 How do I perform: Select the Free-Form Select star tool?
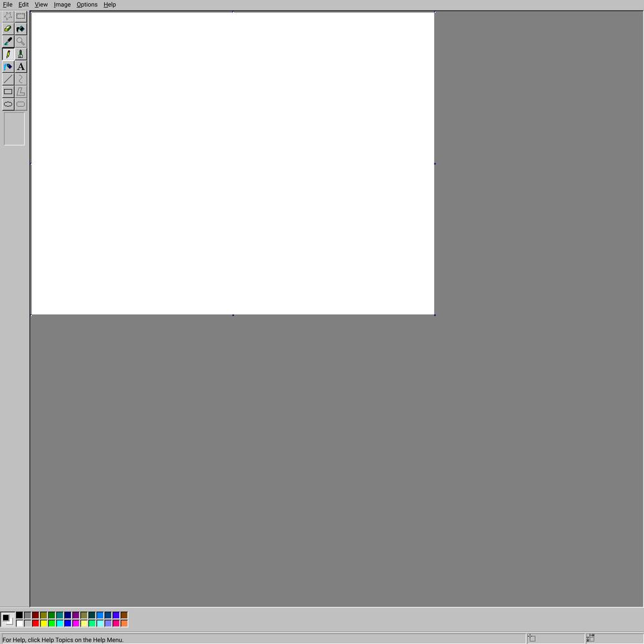(x=8, y=17)
